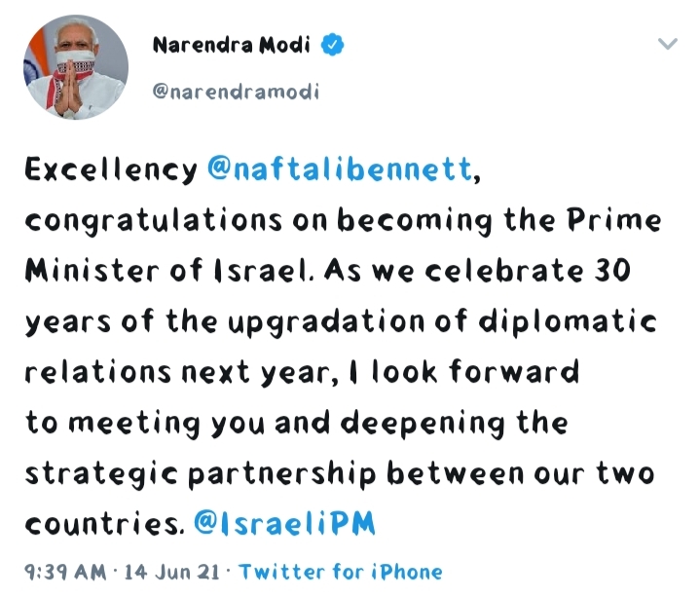Click the phrase strategic partnership in the tweet

pos(201,473)
